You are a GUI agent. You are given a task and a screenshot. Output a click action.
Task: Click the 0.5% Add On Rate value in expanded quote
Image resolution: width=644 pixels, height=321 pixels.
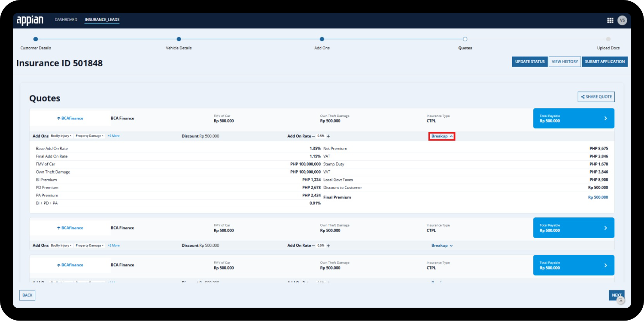point(321,136)
